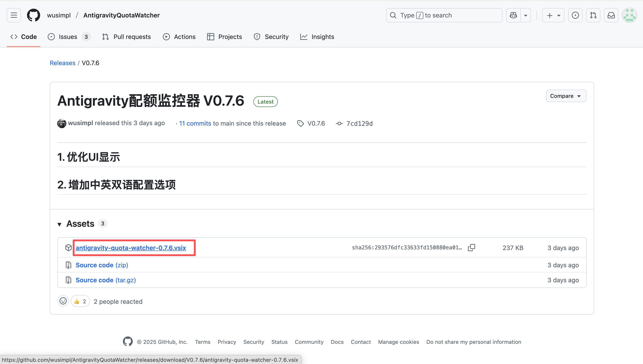This screenshot has width=643, height=364.
Task: Open the hamburger navigation menu
Action: (x=14, y=15)
